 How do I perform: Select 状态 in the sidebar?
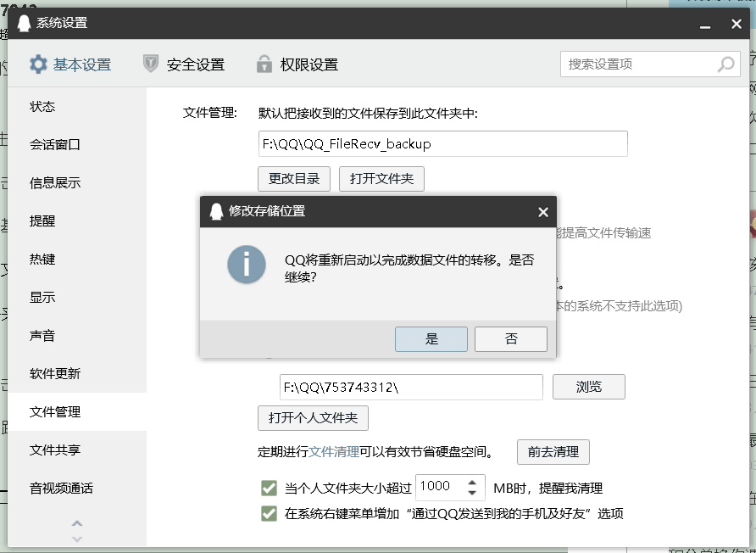[77, 107]
